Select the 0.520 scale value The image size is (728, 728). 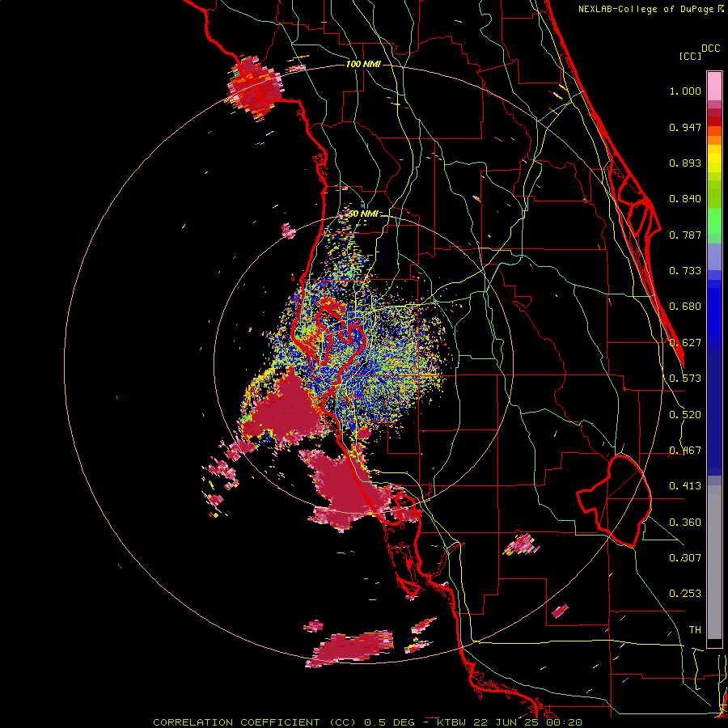(685, 415)
